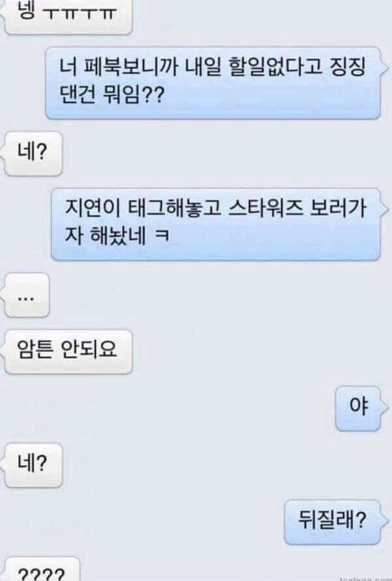Click the word 징징 in the blue bubble
Image resolution: width=392 pixels, height=581 pixels.
coord(347,67)
